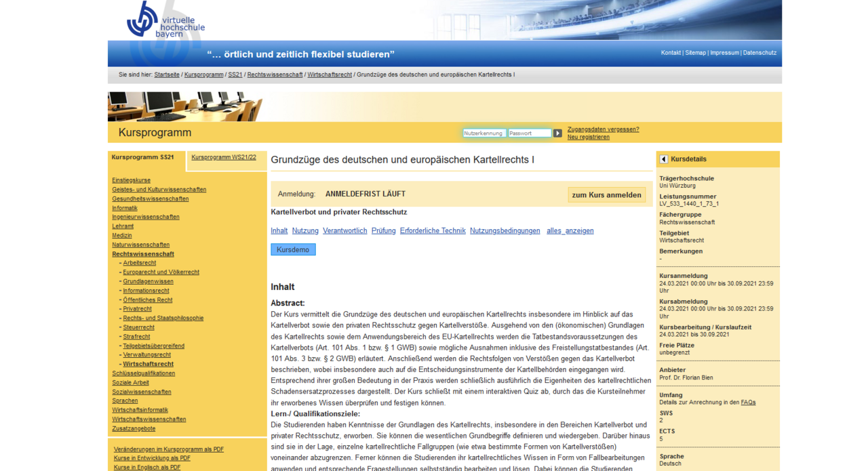868x471 pixels.
Task: Click the virtuelle hochschule bayern logo
Action: pyautogui.click(x=165, y=20)
